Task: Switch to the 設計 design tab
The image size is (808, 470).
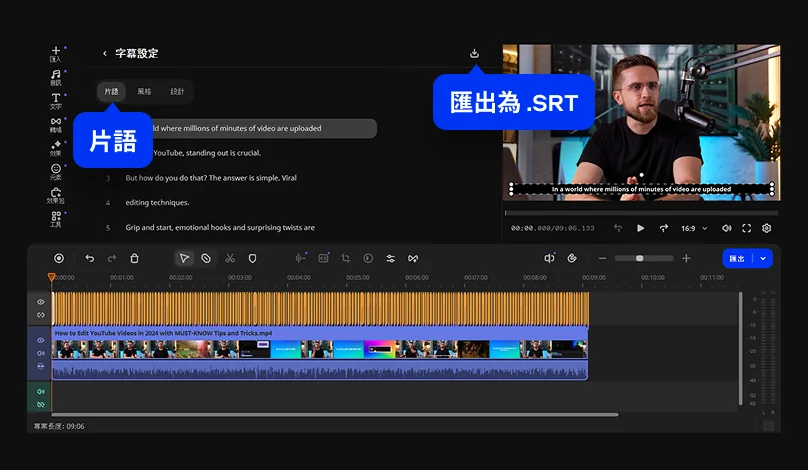Action: (177, 92)
